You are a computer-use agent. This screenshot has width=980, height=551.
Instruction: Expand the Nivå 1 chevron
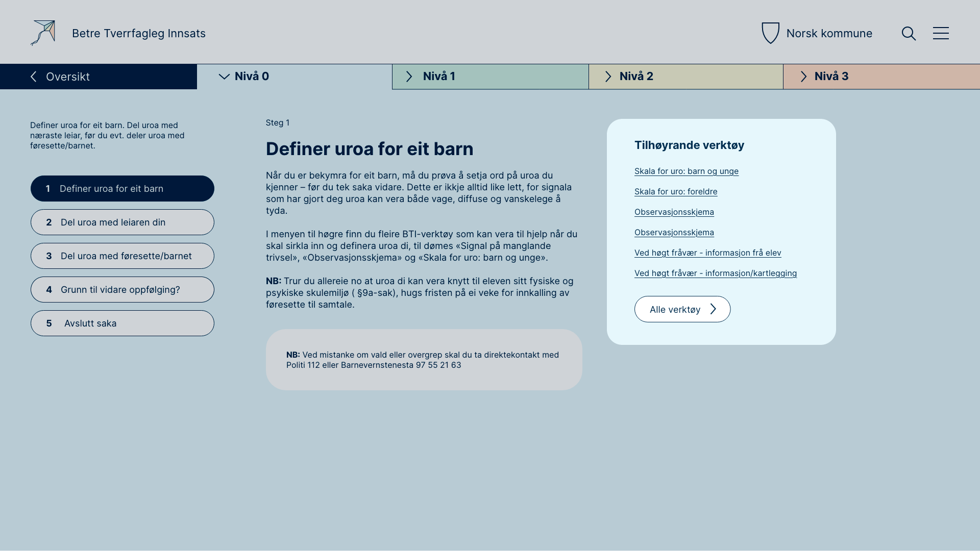tap(409, 77)
